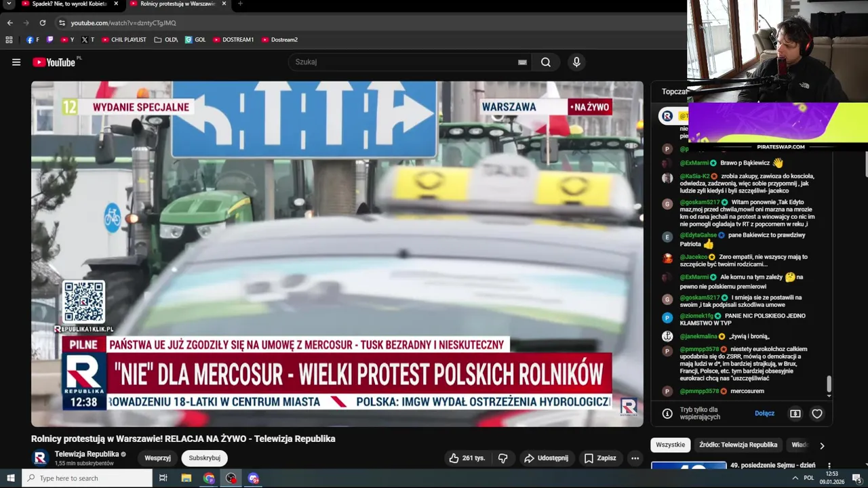
Task: Switch POL keyboard language indicator
Action: coord(809,479)
